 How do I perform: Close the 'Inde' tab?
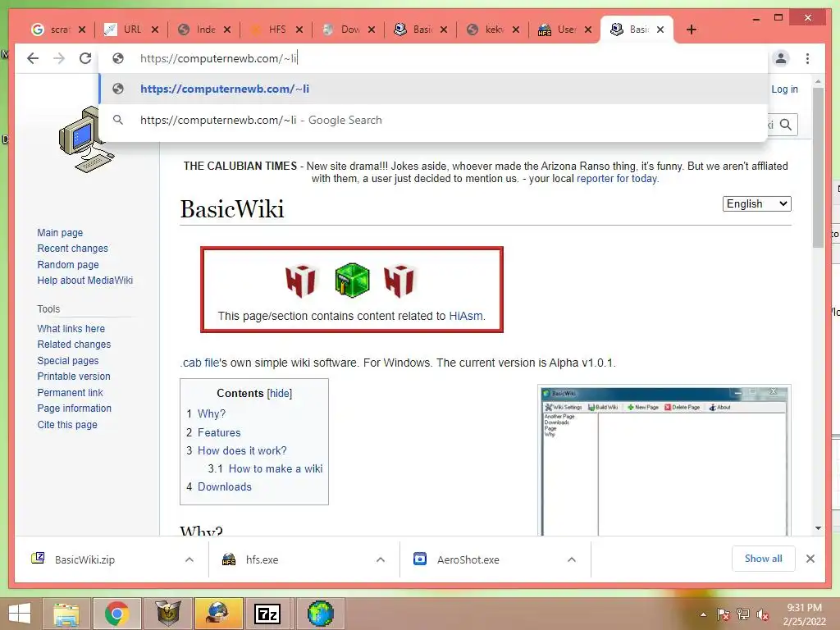[x=227, y=30]
